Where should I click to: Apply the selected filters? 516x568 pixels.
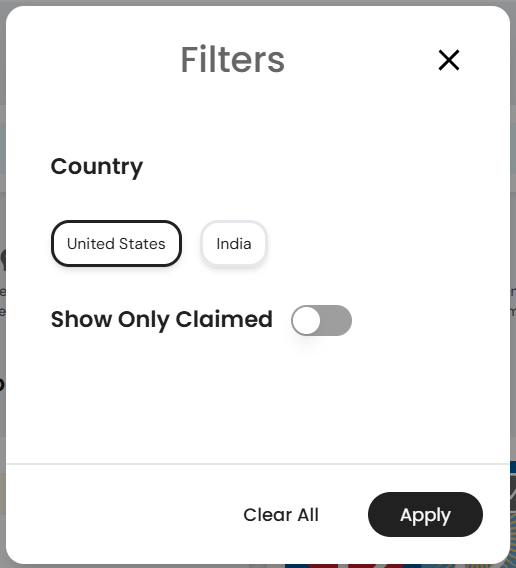[x=425, y=514]
